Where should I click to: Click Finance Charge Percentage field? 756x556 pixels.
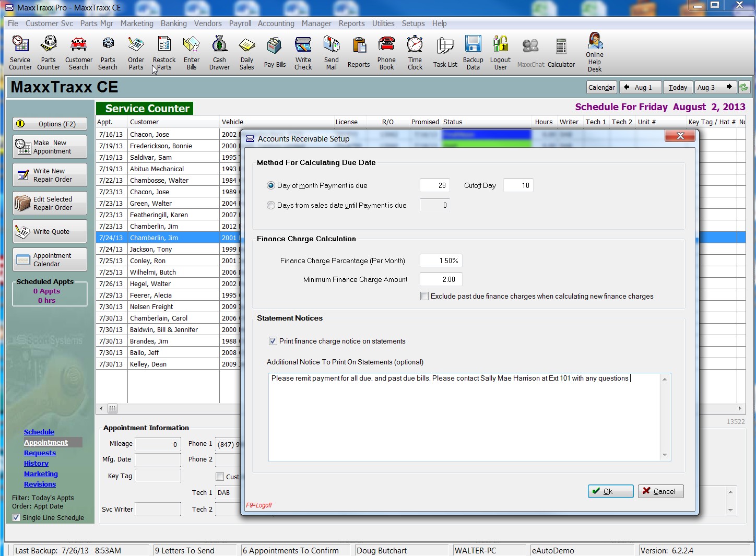[441, 261]
